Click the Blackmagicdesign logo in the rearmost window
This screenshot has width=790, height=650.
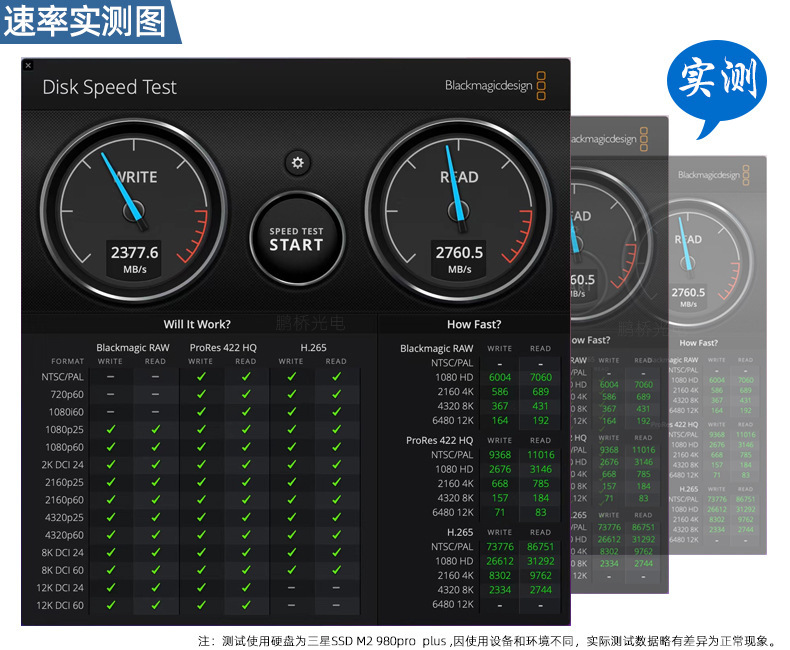[714, 175]
